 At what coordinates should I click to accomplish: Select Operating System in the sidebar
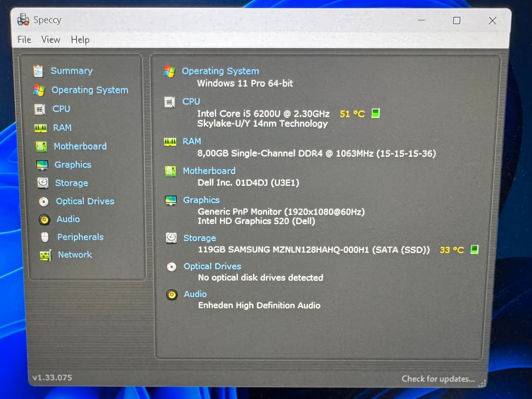click(90, 90)
